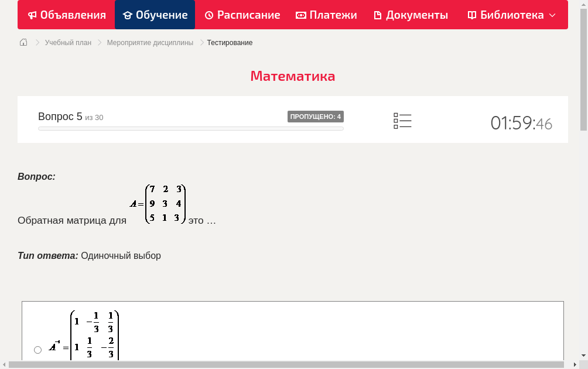
Task: Select the first answer option radio button
Action: click(37, 349)
